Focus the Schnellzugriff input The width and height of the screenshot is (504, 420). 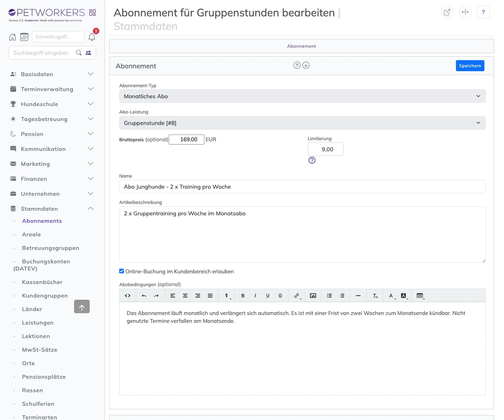[x=58, y=37]
